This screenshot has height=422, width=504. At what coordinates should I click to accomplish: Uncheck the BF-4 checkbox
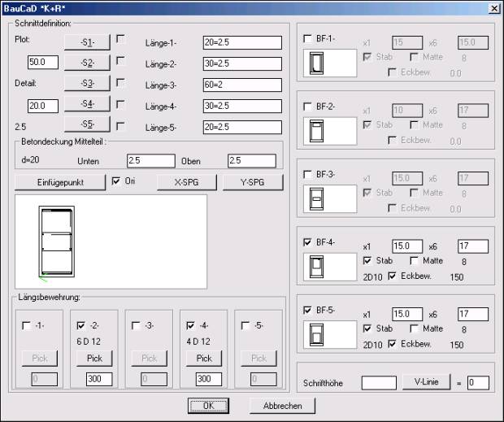[x=307, y=242]
